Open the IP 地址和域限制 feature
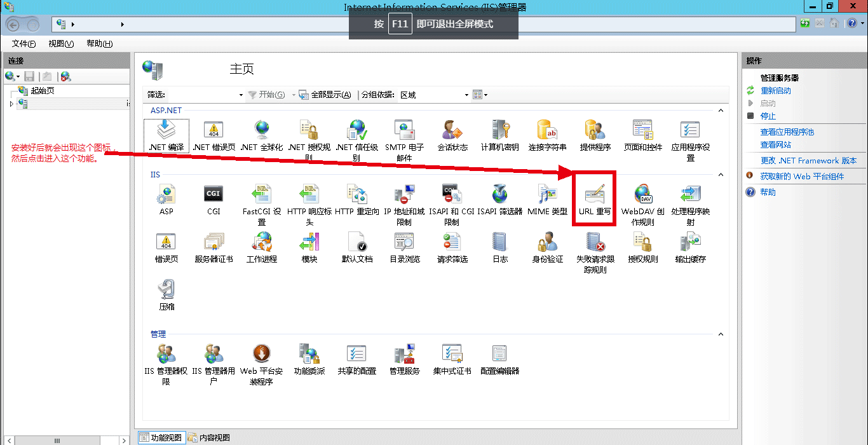 (x=404, y=205)
